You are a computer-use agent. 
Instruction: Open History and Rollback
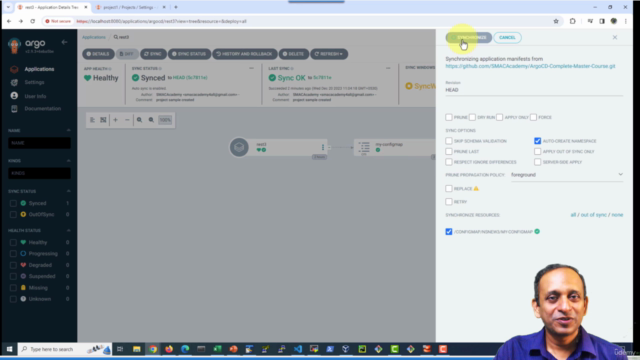point(244,54)
